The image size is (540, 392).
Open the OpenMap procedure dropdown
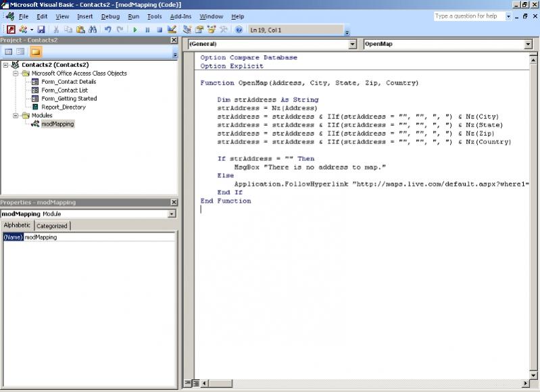[528, 44]
